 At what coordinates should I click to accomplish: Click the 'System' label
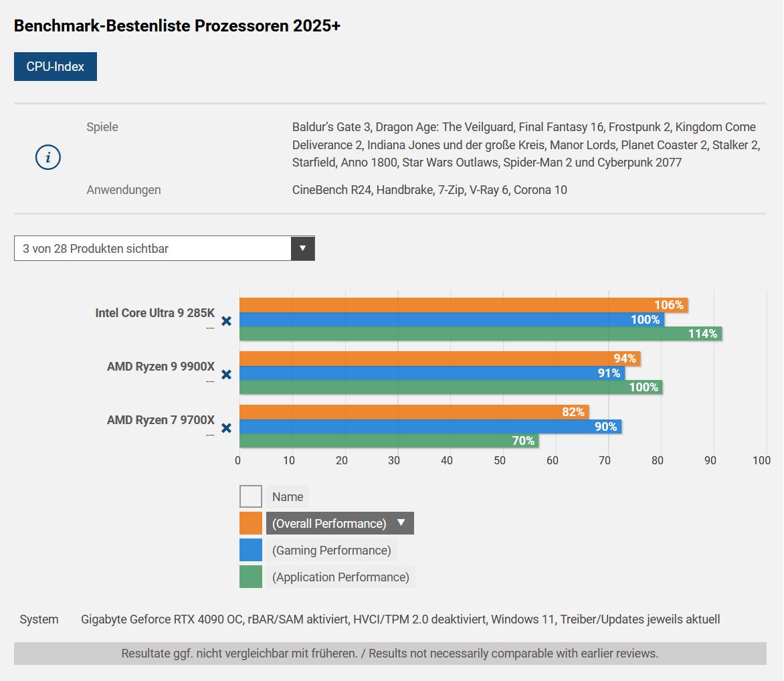point(39,619)
